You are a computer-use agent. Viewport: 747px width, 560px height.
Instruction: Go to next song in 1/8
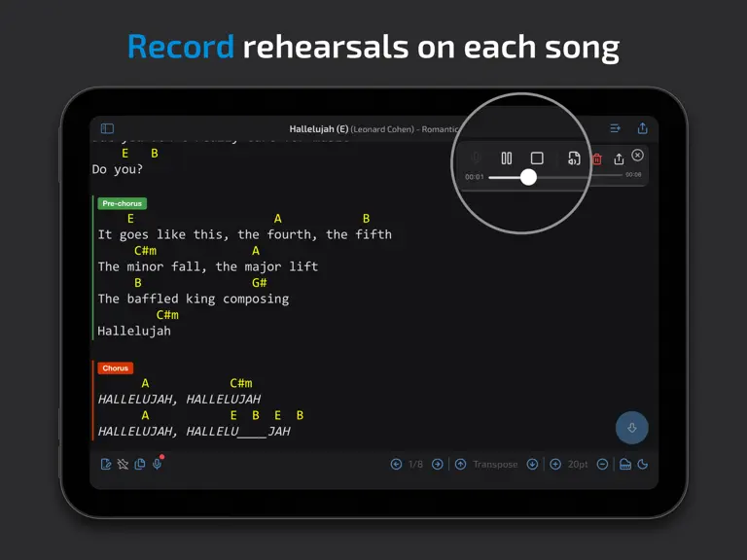tap(437, 464)
